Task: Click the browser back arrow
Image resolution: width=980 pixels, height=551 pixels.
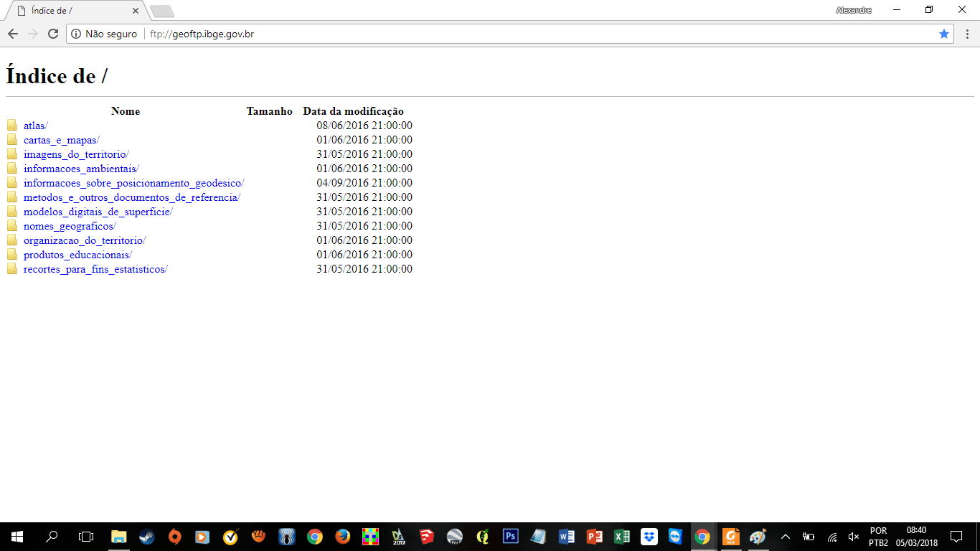Action: pos(13,34)
